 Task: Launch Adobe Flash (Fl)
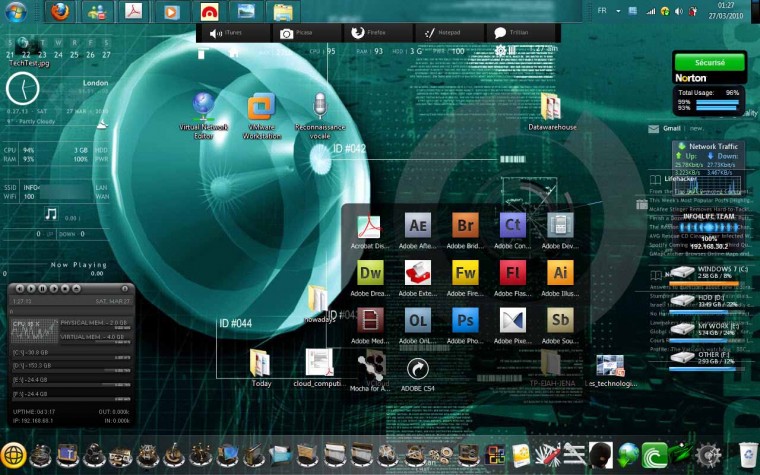(x=512, y=273)
